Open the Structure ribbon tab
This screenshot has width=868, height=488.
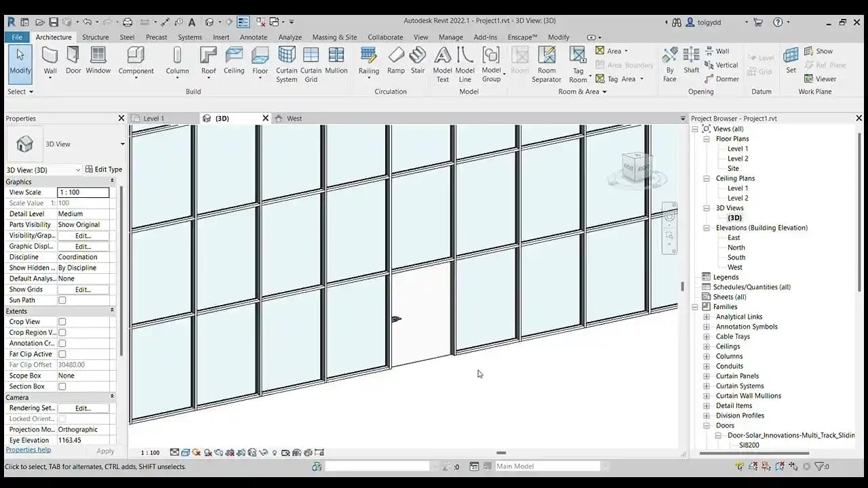95,37
